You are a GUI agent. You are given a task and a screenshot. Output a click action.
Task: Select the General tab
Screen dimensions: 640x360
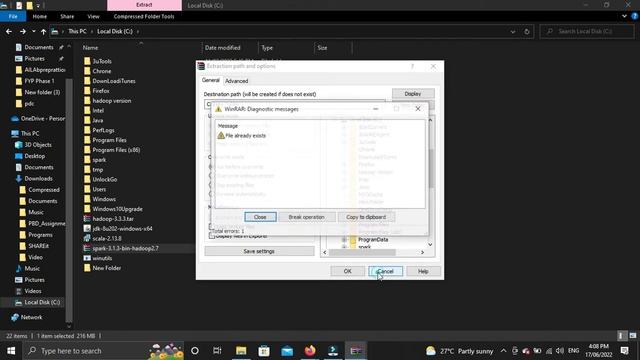211,80
